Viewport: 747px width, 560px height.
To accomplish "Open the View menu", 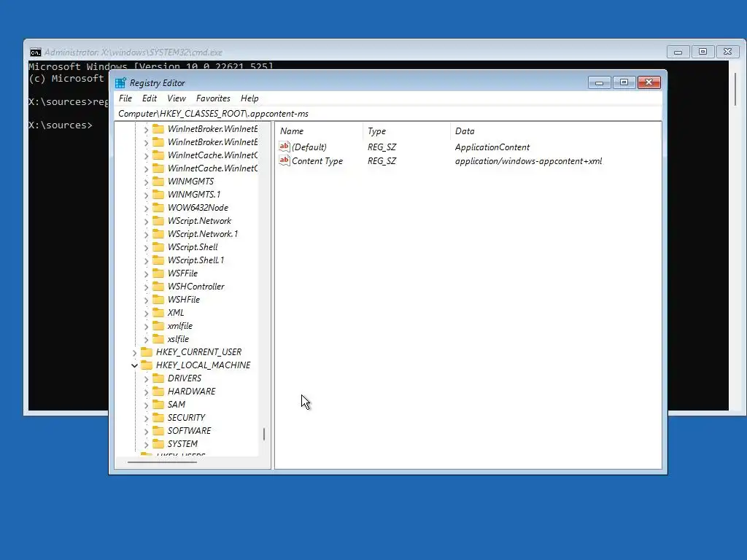I will [x=177, y=98].
